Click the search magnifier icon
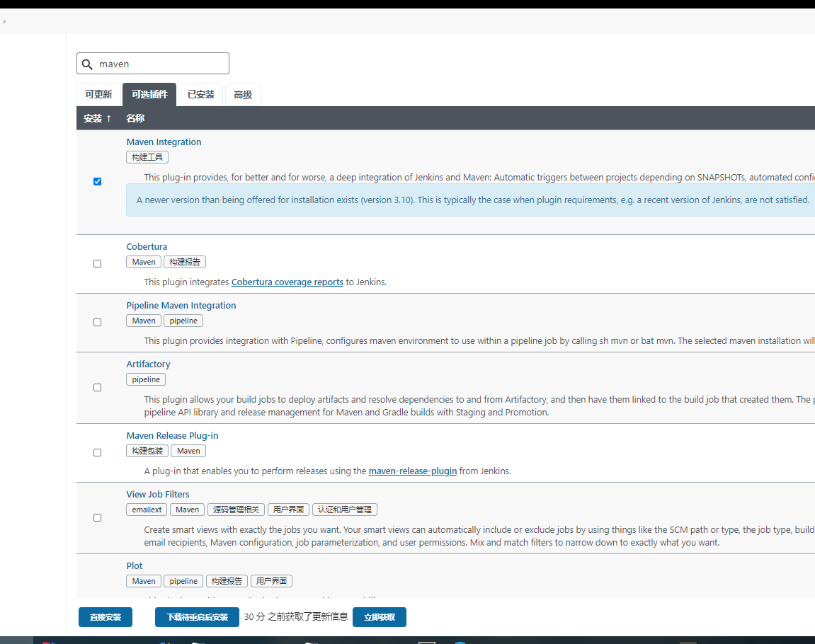 (87, 64)
